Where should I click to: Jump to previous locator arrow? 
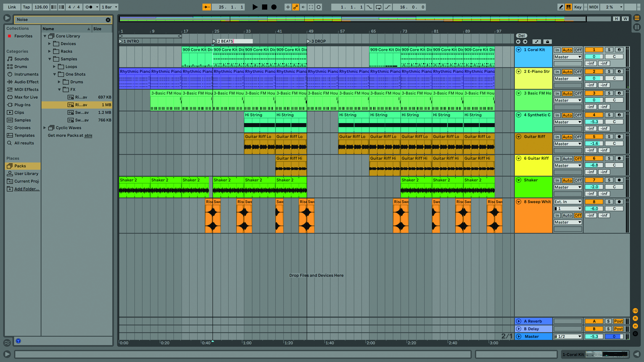(x=518, y=42)
